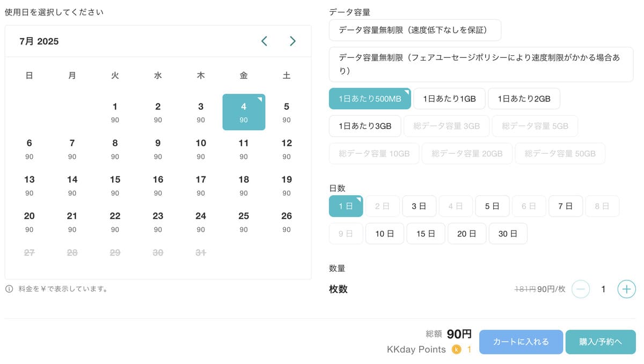
Task: Select the 30 日 duration option
Action: (508, 234)
